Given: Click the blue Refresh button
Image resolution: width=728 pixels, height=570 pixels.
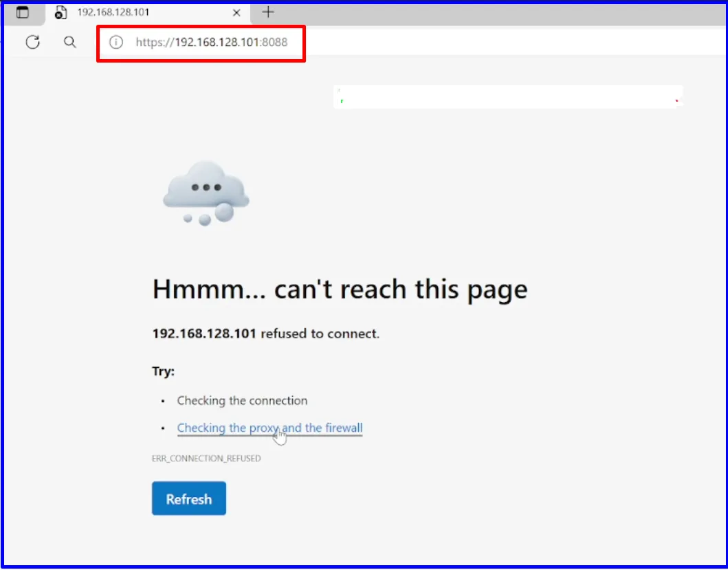Looking at the screenshot, I should coord(189,498).
